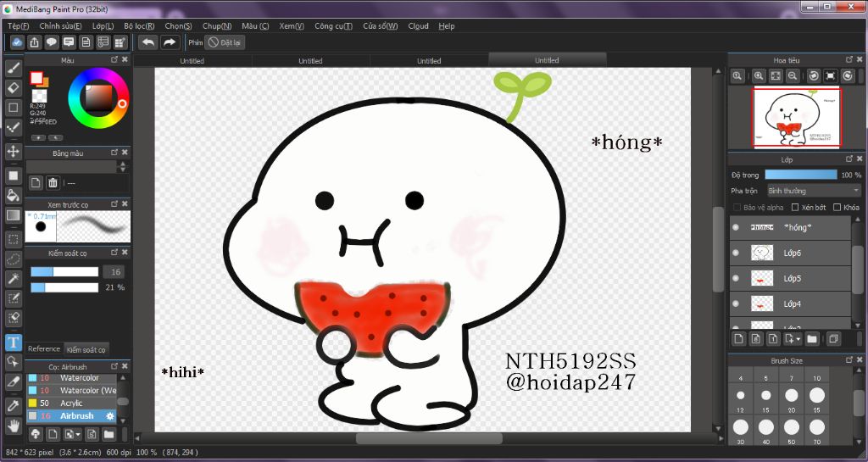The width and height of the screenshot is (868, 462).
Task: Hide the *hóng* layer visibility dot
Action: (x=736, y=227)
